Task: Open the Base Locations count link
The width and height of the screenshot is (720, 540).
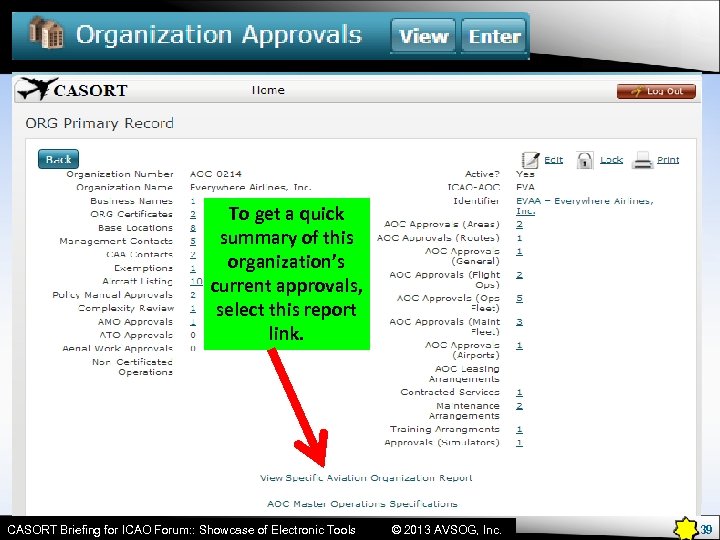Action: coord(193,228)
